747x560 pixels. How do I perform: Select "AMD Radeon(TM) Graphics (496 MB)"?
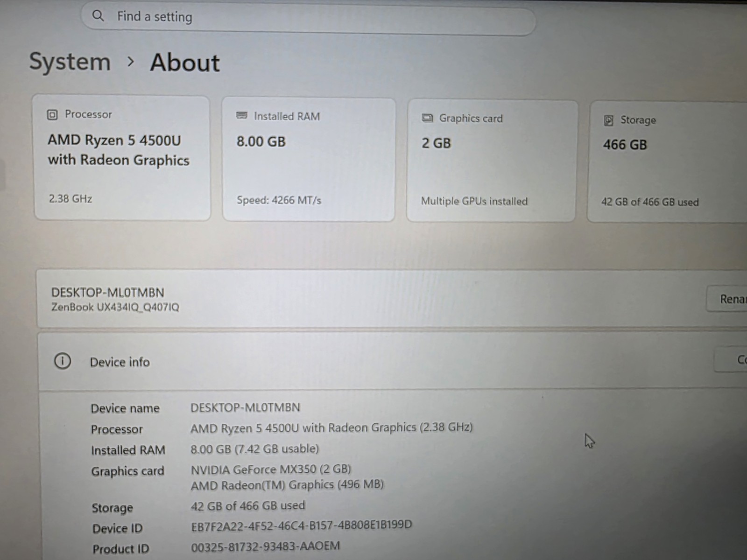point(287,485)
